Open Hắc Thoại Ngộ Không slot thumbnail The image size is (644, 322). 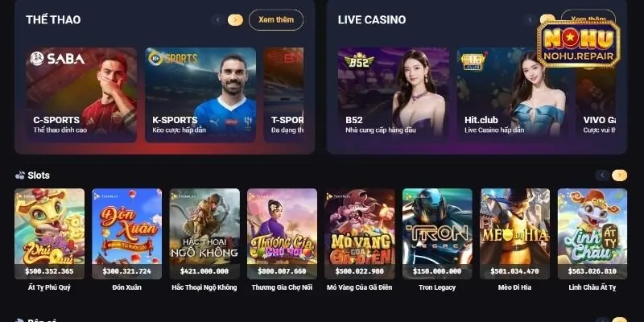click(x=204, y=233)
